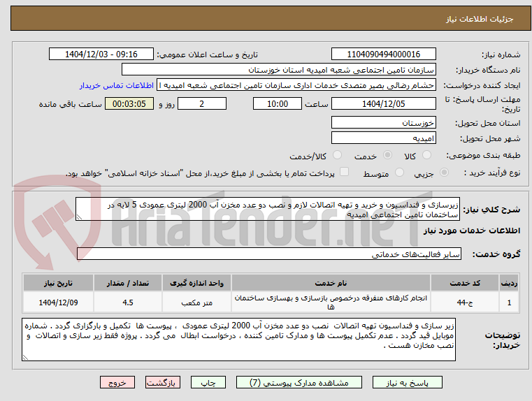Select the کالا radio button
This screenshot has width=532, height=401.
[x=426, y=155]
